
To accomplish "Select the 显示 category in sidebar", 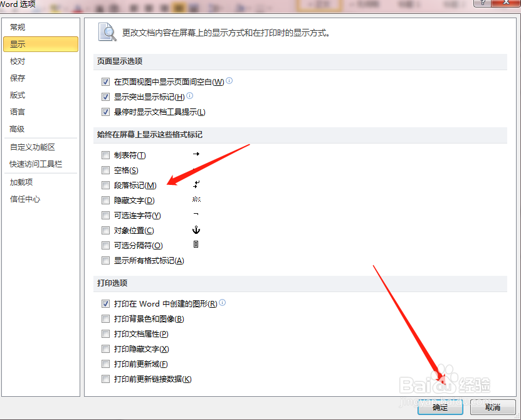I will click(41, 44).
